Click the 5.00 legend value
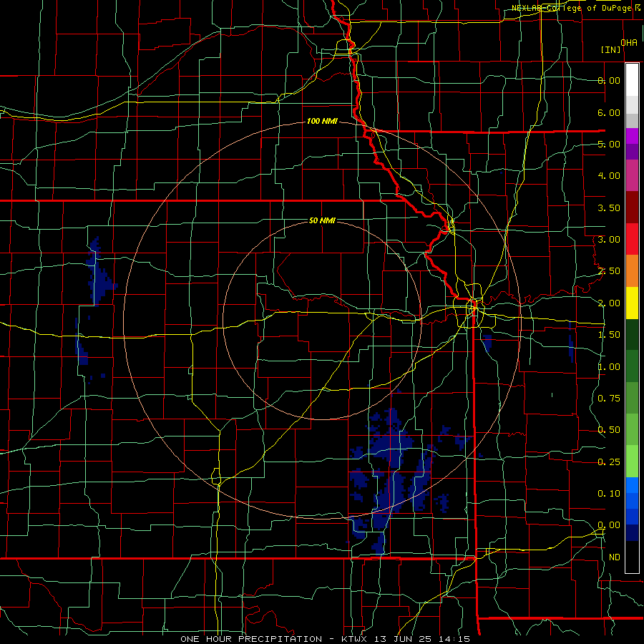This screenshot has width=644, height=644. click(x=609, y=144)
